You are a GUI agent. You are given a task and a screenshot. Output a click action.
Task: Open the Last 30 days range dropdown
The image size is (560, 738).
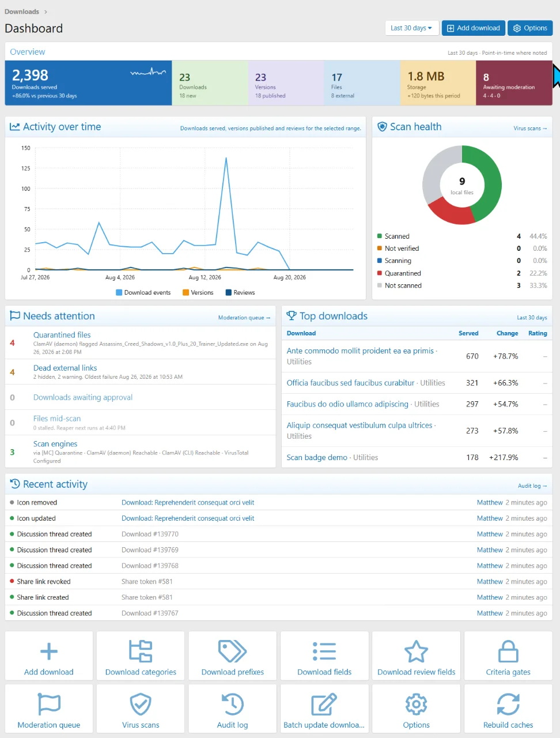tap(412, 28)
